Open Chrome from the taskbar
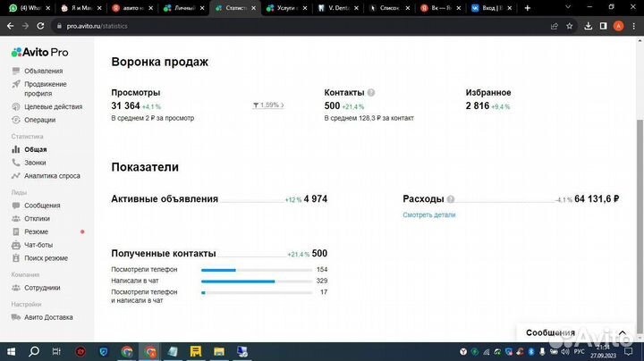Viewport: 644px width, 361px height. (127, 351)
